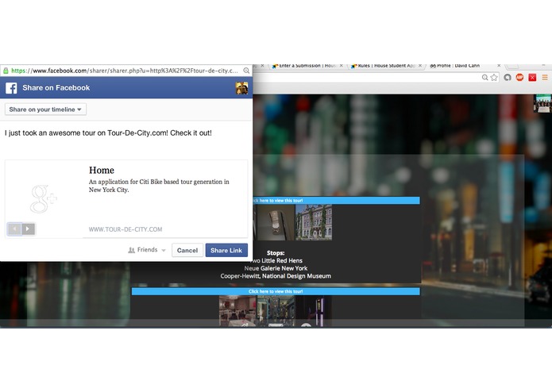Open the Share on your timeline dropdown
Screen dimensions: 552x392
click(x=45, y=110)
